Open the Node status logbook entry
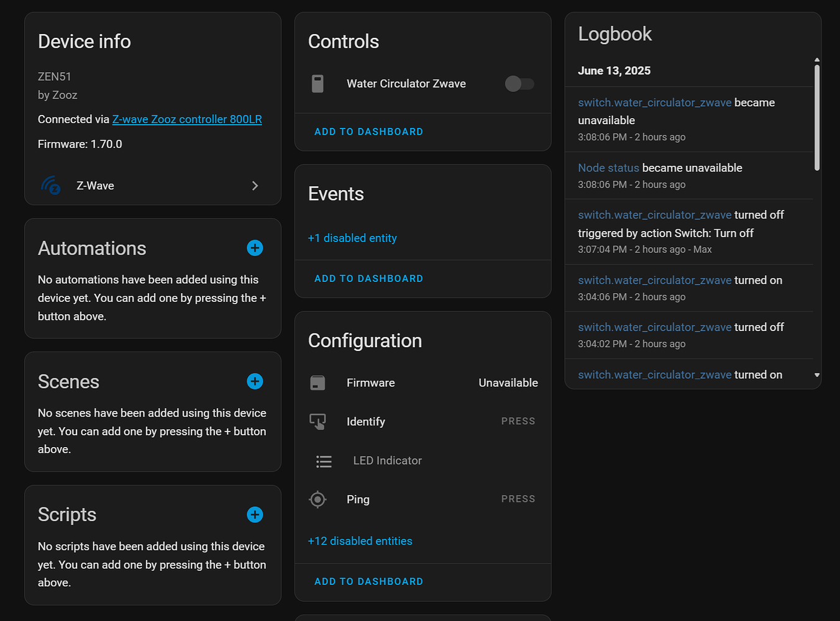This screenshot has height=621, width=840. click(608, 168)
